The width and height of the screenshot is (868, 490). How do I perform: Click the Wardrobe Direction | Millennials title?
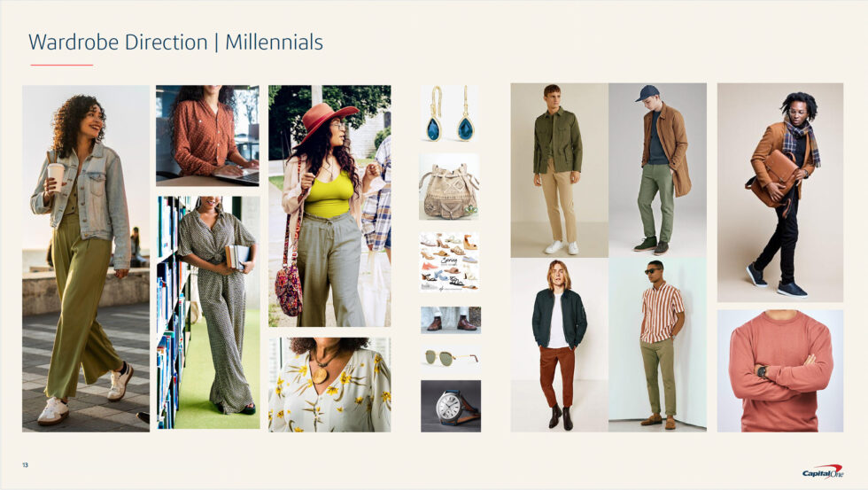175,42
